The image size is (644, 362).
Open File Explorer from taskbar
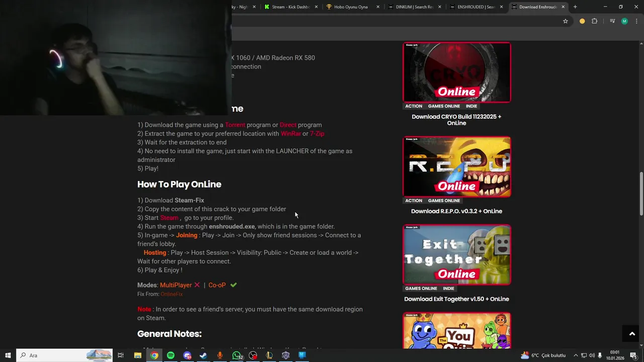[x=138, y=355]
